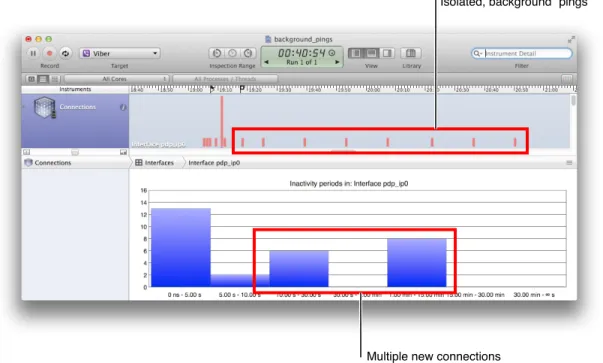This screenshot has height=363, width=603.
Task: Click the button at strategy bar right end
Action: coord(566,79)
